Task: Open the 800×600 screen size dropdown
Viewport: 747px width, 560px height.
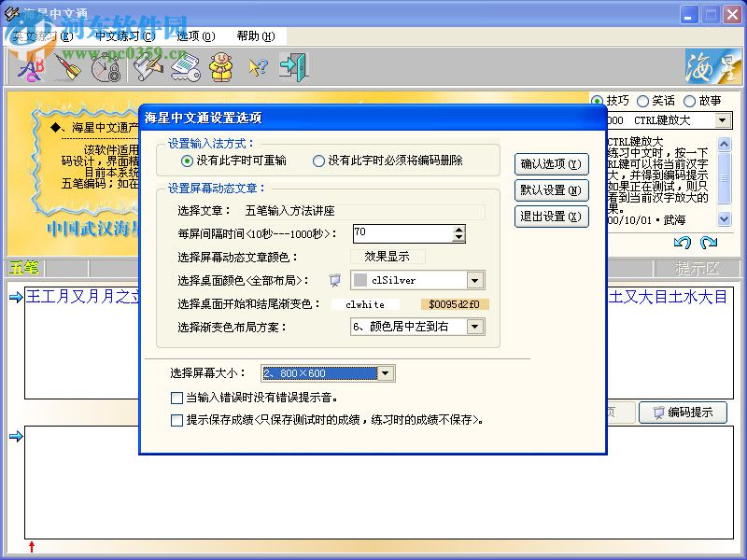Action: coord(386,373)
